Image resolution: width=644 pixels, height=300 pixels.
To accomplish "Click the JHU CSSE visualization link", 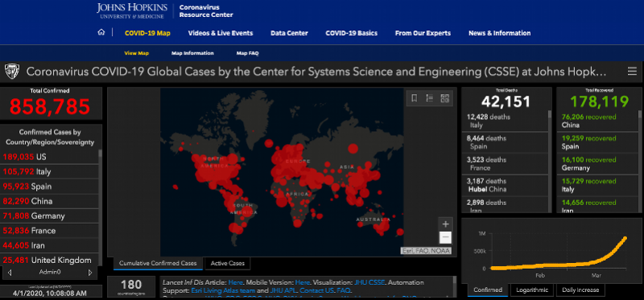I will click(x=369, y=282).
